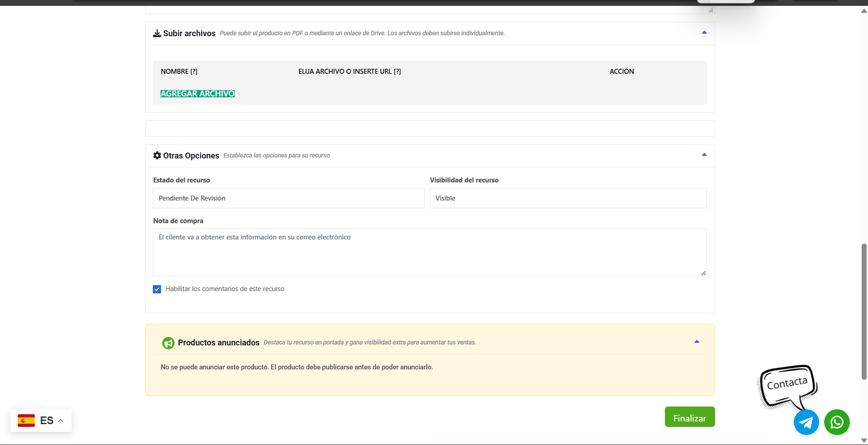This screenshot has width=868, height=445.
Task: Click the Otras Opciones gear icon
Action: pos(157,155)
